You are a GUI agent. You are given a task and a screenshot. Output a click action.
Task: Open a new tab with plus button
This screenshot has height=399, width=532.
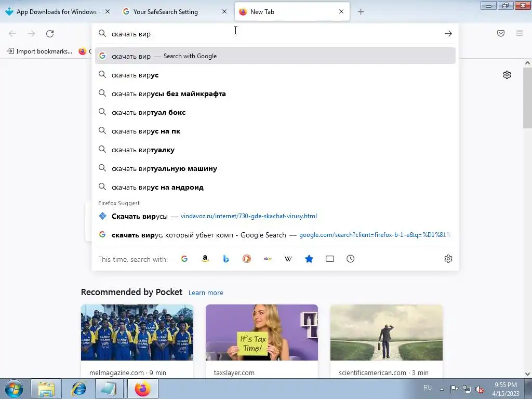click(361, 12)
